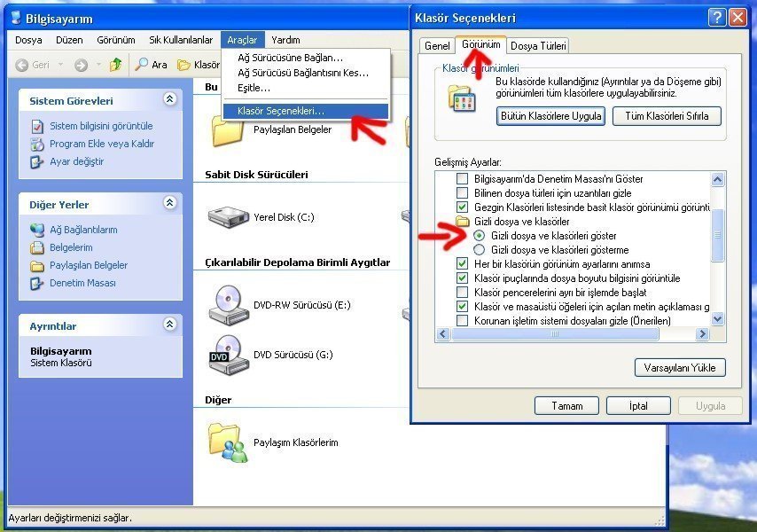
Task: Collapse the Sistem Görevleri panel
Action: click(169, 100)
